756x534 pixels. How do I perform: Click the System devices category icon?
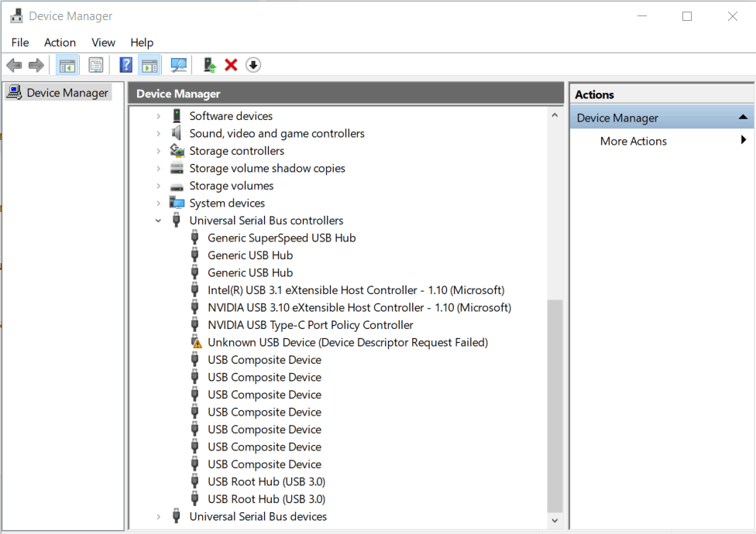177,203
